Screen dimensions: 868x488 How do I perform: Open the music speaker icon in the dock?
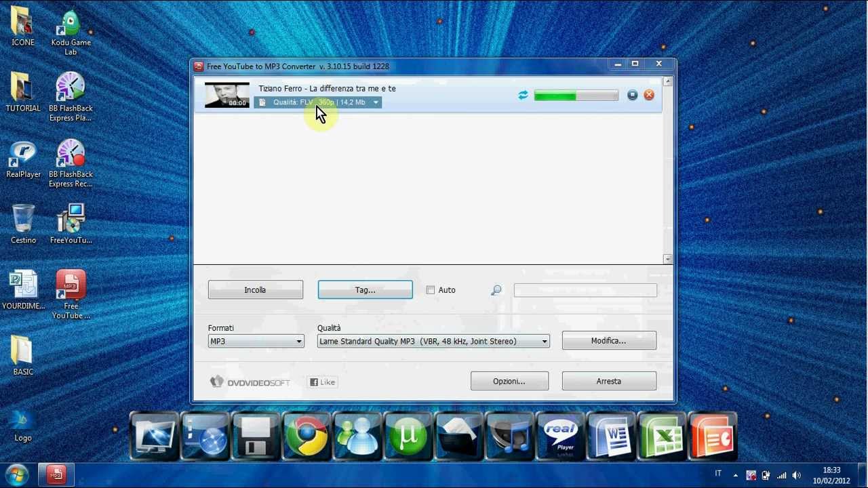509,436
